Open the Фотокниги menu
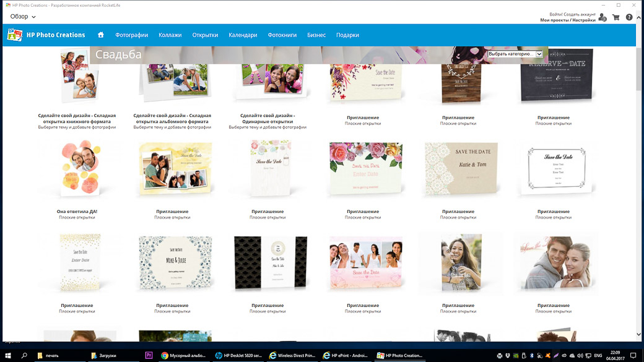 [282, 35]
